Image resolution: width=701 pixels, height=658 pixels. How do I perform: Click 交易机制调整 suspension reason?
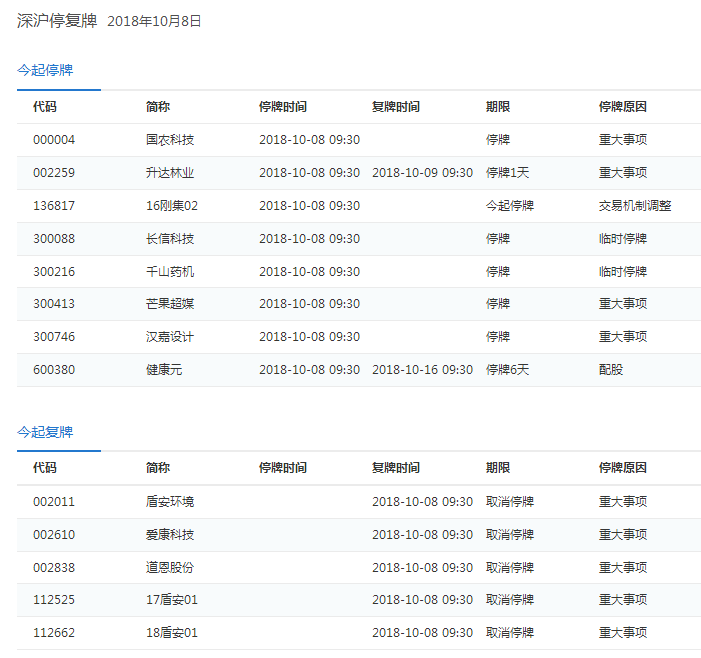point(635,206)
